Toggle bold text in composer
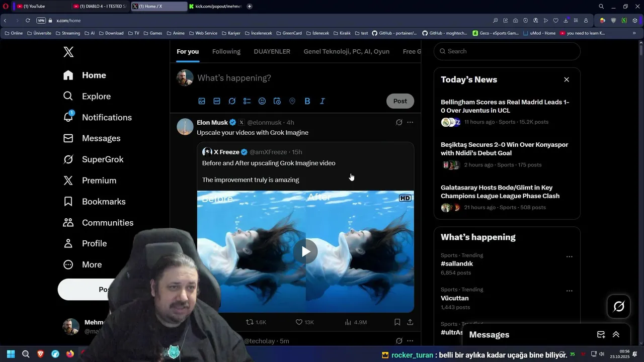 307,101
